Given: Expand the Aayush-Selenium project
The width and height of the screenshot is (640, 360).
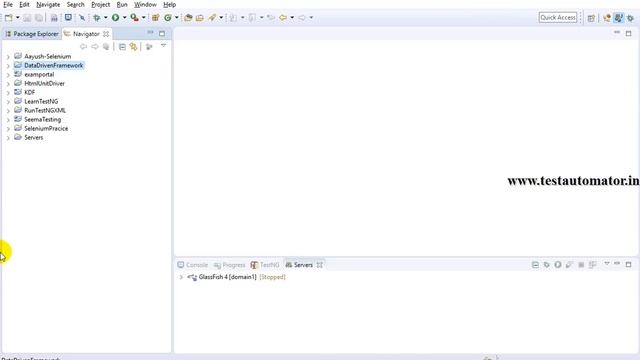Looking at the screenshot, I should (x=8, y=57).
